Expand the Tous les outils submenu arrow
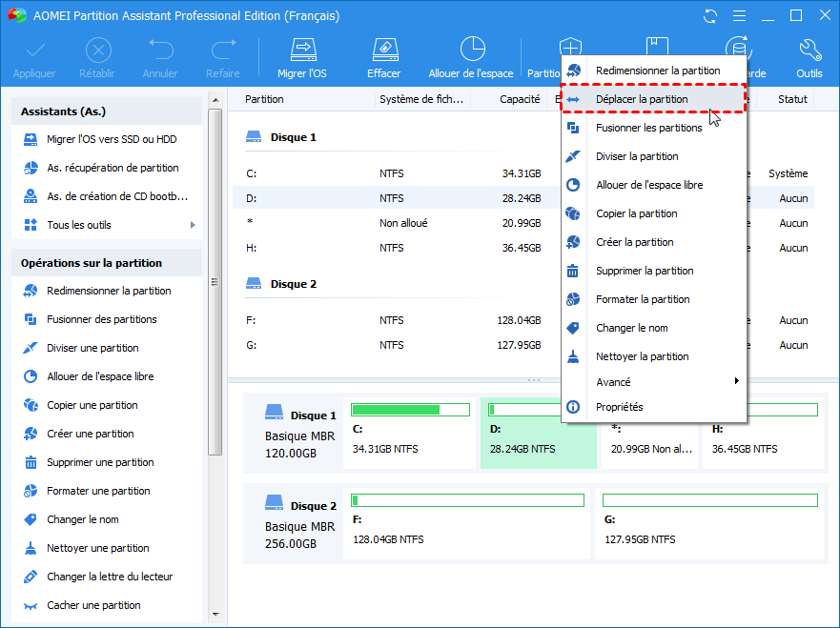The image size is (840, 628). 193,225
